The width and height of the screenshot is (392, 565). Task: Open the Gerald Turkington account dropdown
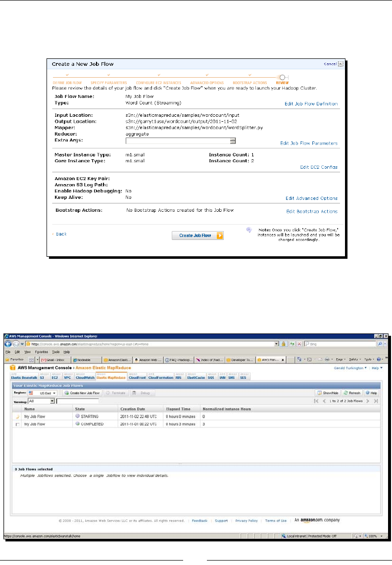tap(350, 368)
